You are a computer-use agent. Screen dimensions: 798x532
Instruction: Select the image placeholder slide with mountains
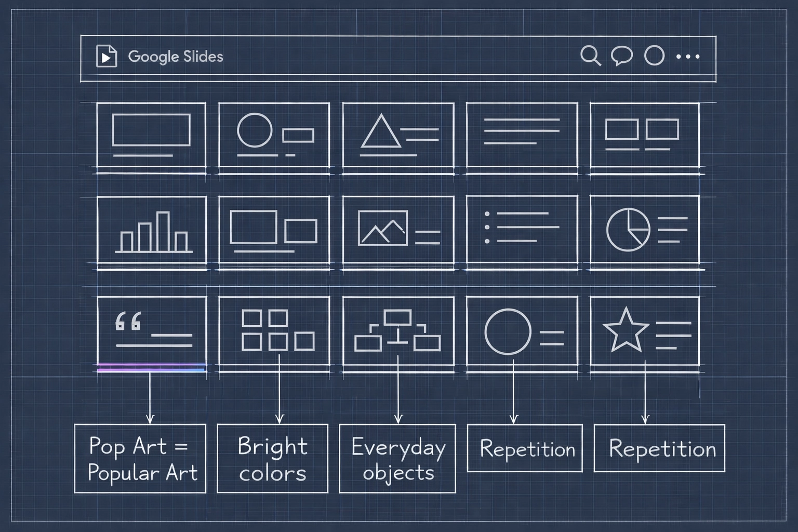pyautogui.click(x=398, y=229)
